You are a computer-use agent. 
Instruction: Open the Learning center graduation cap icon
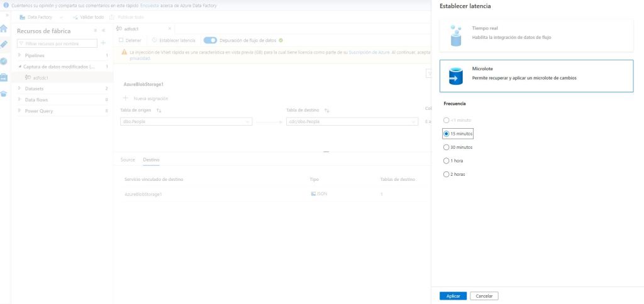point(4,94)
